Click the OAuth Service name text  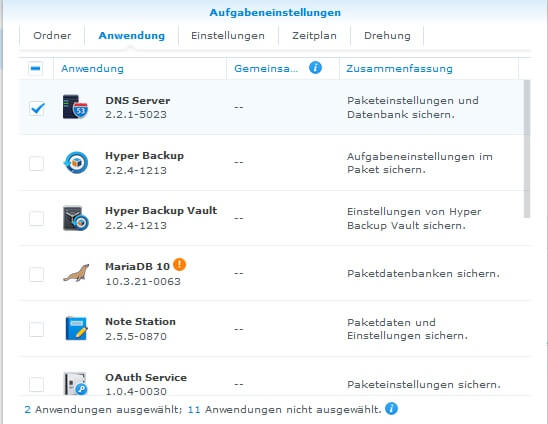pos(146,378)
